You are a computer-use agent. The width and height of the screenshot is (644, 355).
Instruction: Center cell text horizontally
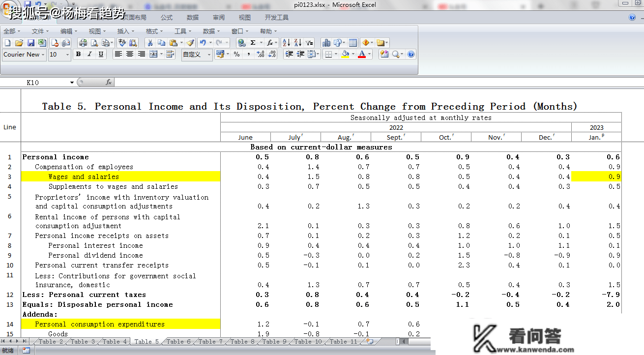point(130,54)
